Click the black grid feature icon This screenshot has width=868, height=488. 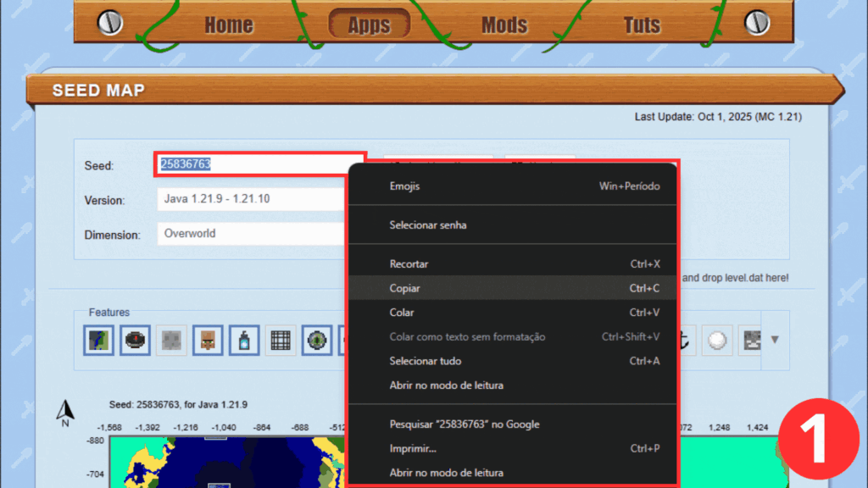[x=281, y=341]
